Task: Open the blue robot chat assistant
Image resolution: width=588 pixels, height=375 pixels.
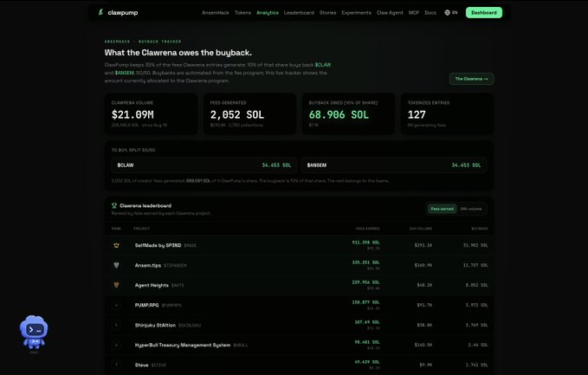Action: (34, 333)
